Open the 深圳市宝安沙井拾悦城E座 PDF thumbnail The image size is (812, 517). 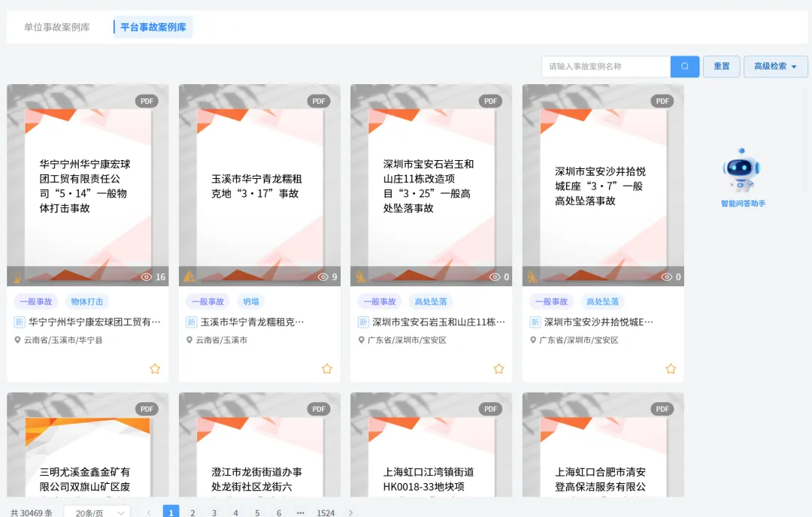[x=603, y=186]
